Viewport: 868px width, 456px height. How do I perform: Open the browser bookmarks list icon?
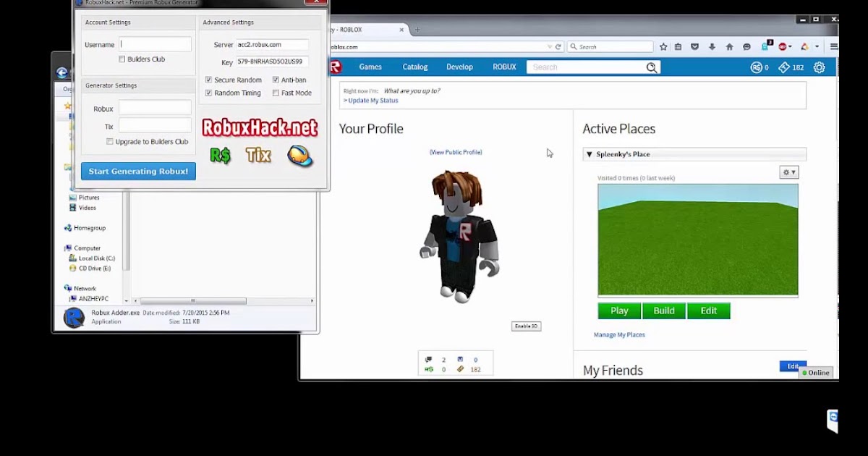(678, 46)
